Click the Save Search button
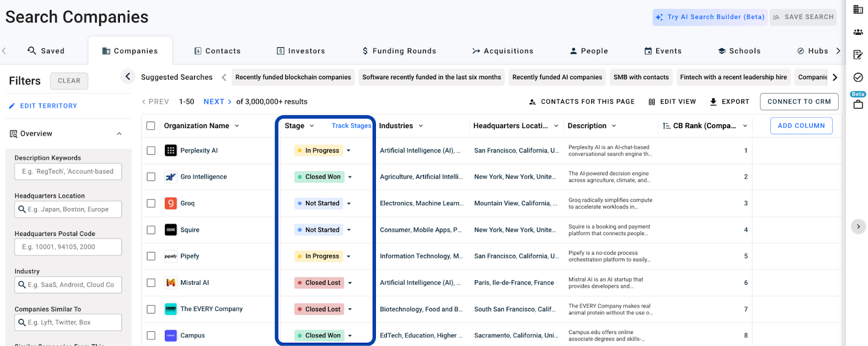 pyautogui.click(x=803, y=17)
